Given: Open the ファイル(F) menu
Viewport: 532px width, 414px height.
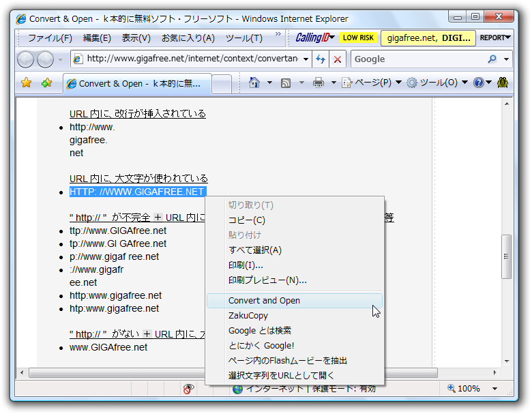Looking at the screenshot, I should 50,38.
